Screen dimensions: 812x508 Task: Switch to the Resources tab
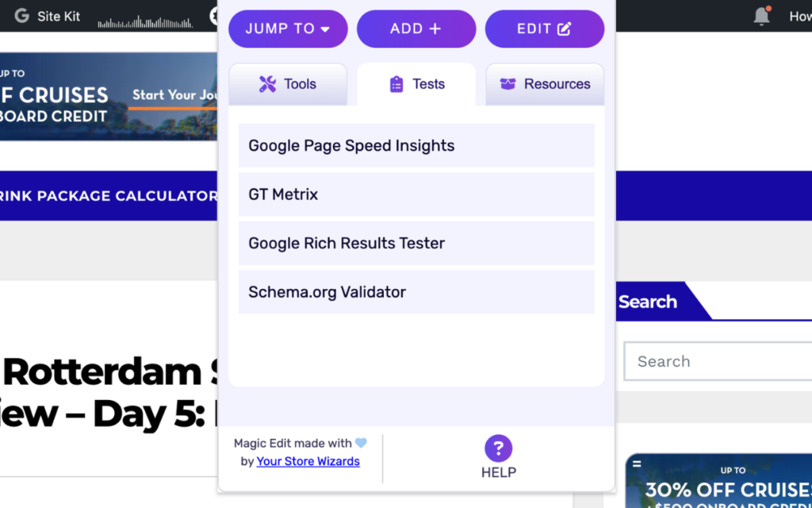545,84
